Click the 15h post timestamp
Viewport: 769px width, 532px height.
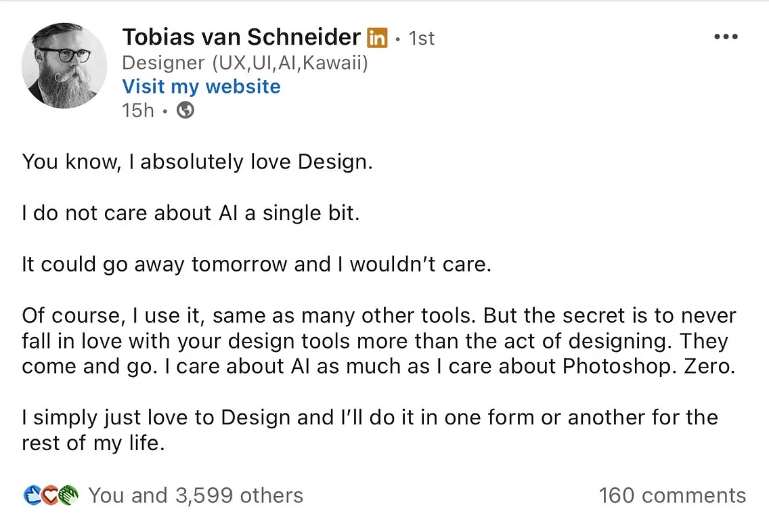[x=138, y=110]
